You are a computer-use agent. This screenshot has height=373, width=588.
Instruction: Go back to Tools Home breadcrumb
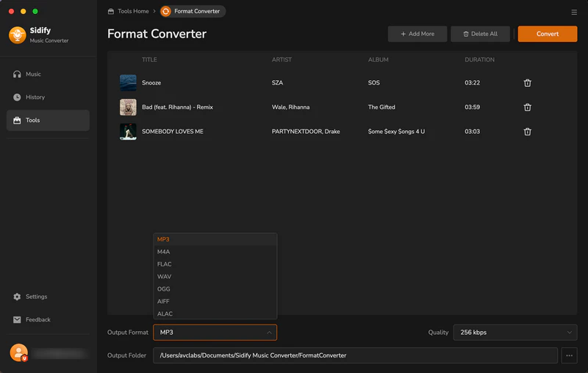(133, 11)
